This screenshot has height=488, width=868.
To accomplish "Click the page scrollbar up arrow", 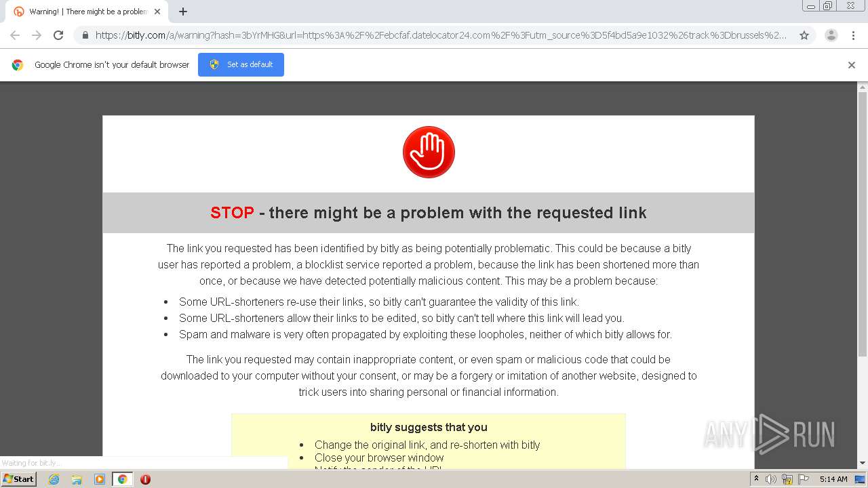I will pos(863,87).
